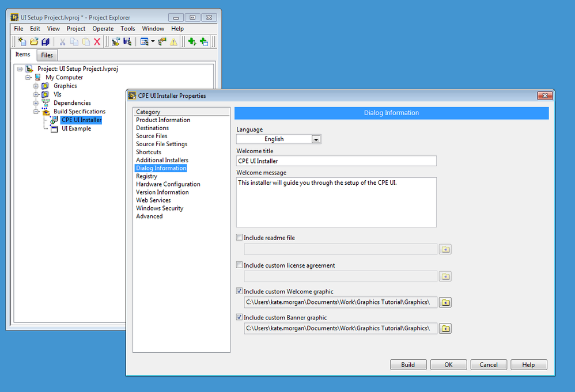Click the Paste toolbar icon
The height and width of the screenshot is (392, 575).
(86, 41)
